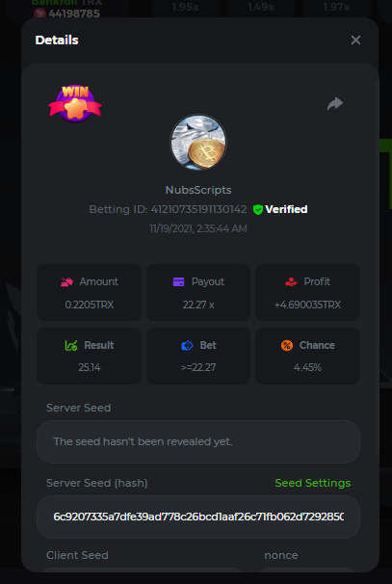Click the orange Chance percent icon

tap(287, 346)
